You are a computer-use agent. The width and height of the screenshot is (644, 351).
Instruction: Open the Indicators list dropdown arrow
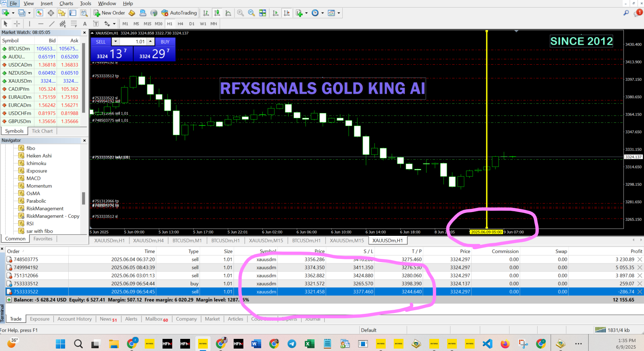[306, 13]
